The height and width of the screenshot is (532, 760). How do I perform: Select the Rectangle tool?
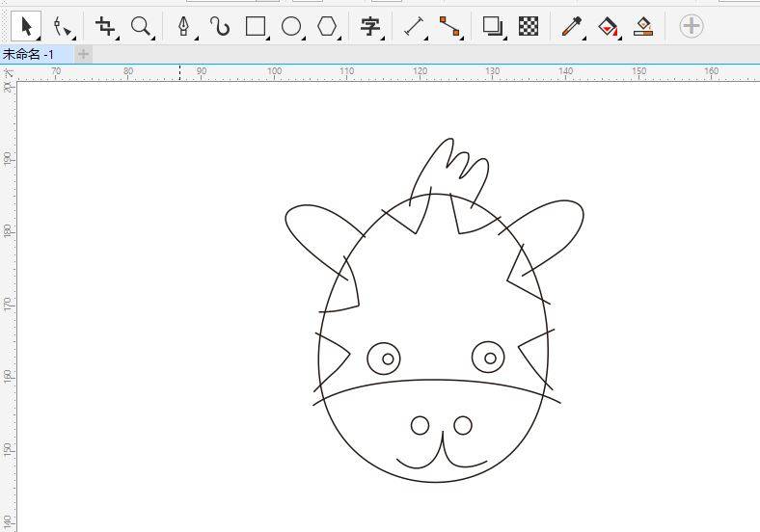[x=256, y=26]
